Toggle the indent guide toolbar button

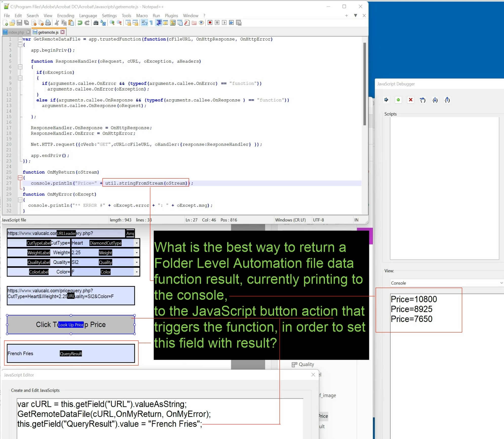click(159, 23)
